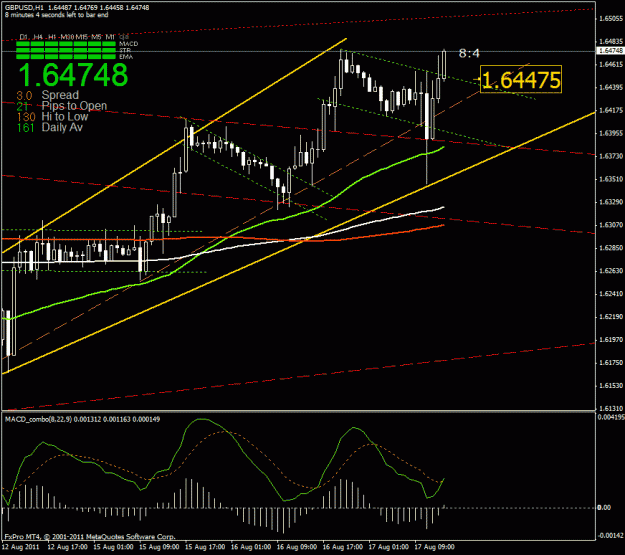
Task: Click the EMA row label beside signal bars
Action: 126,57
